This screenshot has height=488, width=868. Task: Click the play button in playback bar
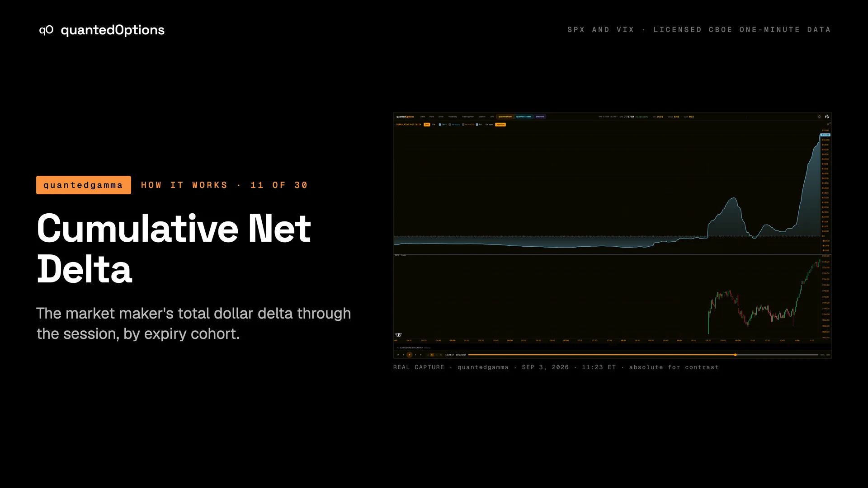[410, 355]
